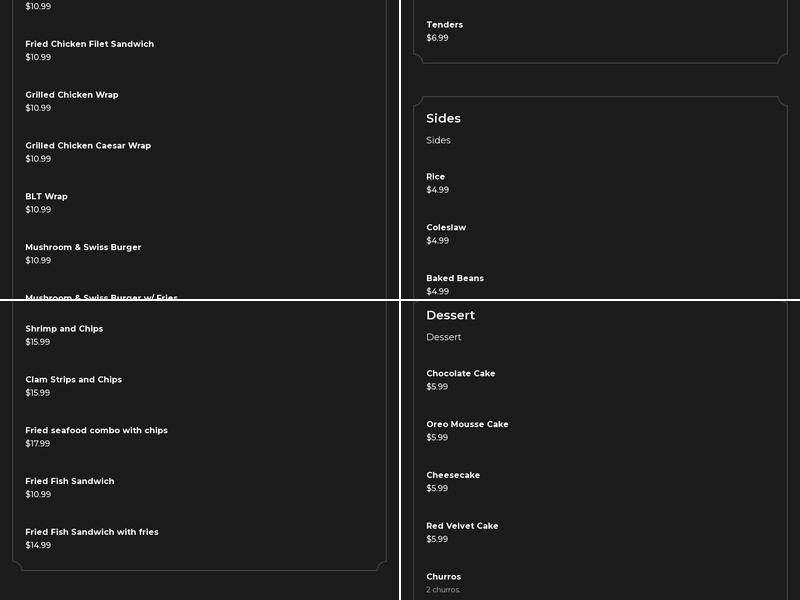This screenshot has height=600, width=800.
Task: Choose the BLT Wrap menu item
Action: coord(47,197)
